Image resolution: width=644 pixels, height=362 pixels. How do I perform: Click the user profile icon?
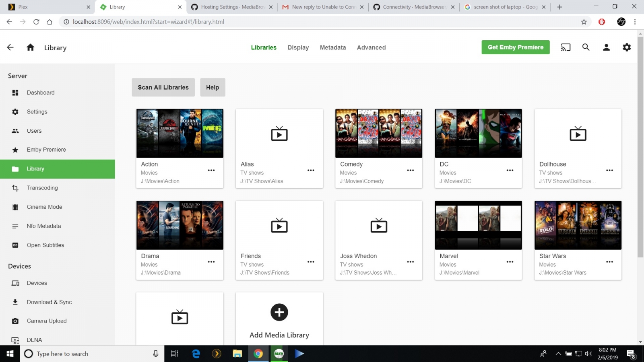point(606,47)
